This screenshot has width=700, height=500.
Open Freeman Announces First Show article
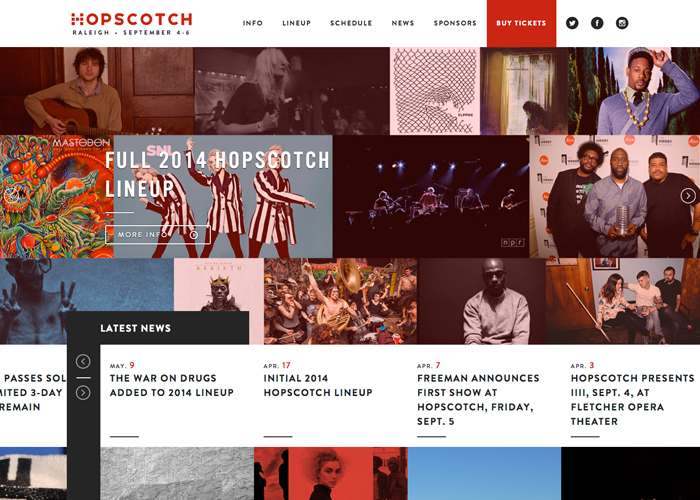478,400
